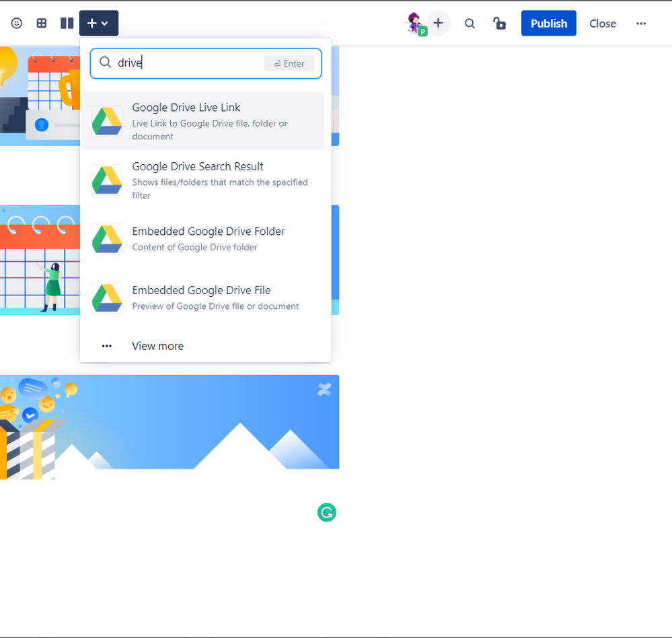This screenshot has height=638, width=672.
Task: Click the search magnifier inside macro search box
Action: coord(105,63)
